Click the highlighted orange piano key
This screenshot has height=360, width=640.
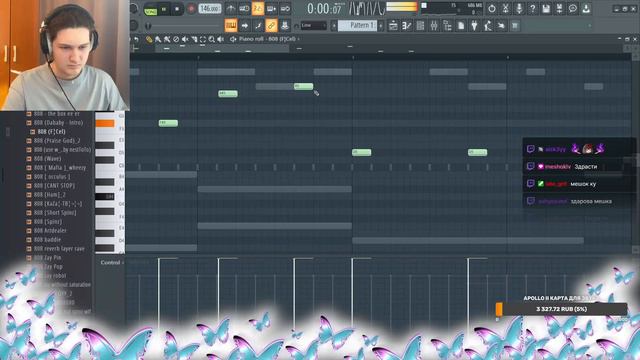[105, 123]
